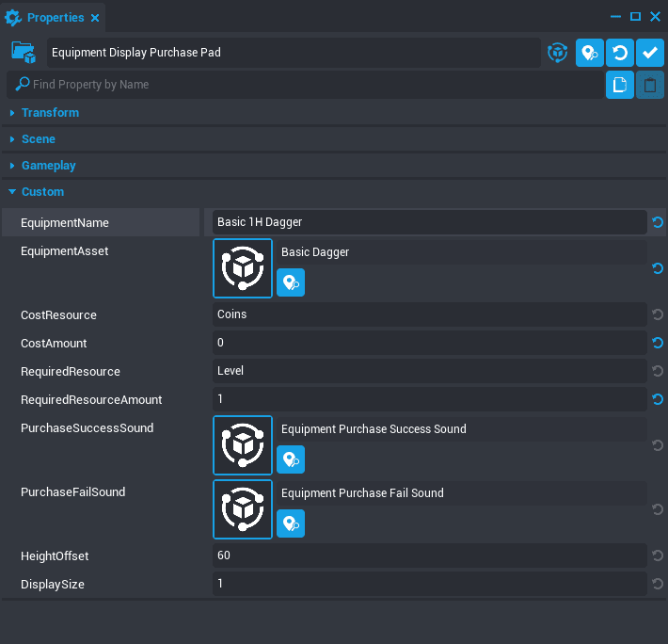Expand the Gameplay section
Screen dimensions: 668x644
pyautogui.click(x=48, y=166)
